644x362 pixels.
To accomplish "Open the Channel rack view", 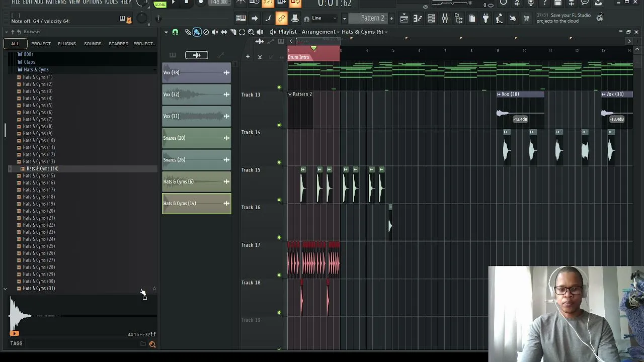I will (431, 19).
